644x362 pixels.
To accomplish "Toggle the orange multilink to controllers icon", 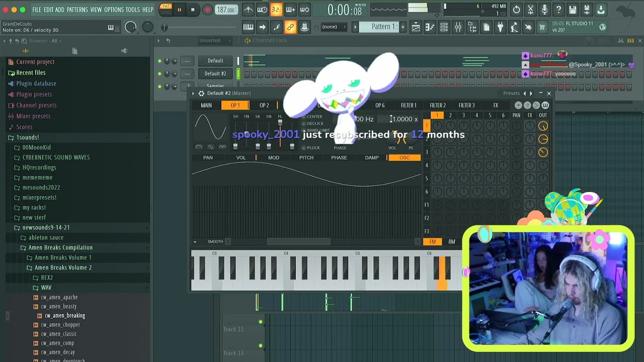I will (x=290, y=27).
